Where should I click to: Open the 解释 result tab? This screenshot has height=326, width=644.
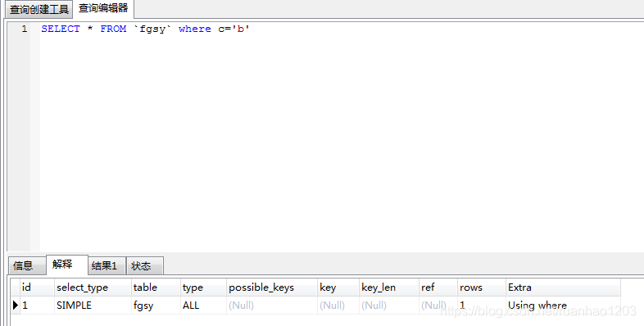pos(67,265)
